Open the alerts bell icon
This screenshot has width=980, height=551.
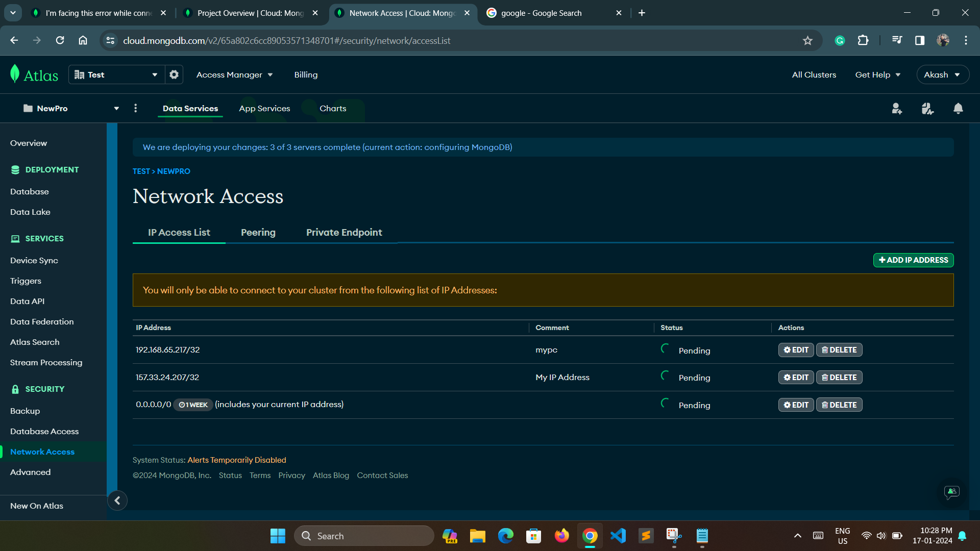click(x=958, y=108)
